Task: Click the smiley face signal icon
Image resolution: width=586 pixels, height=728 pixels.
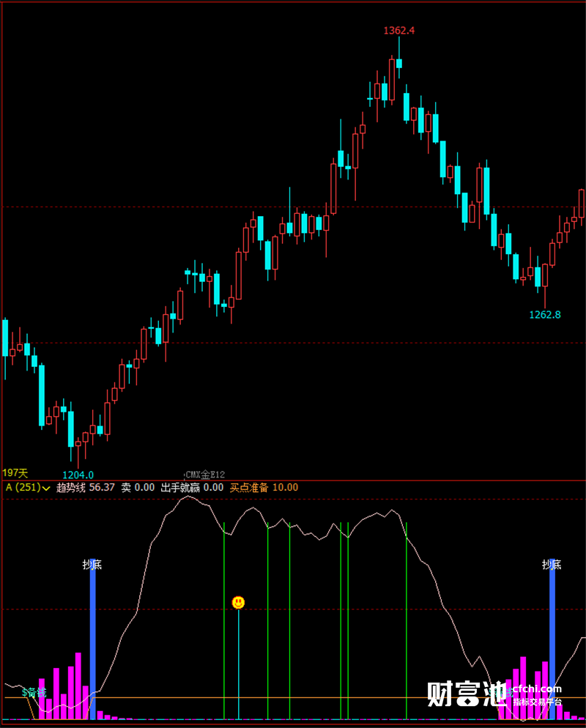Action: (238, 602)
